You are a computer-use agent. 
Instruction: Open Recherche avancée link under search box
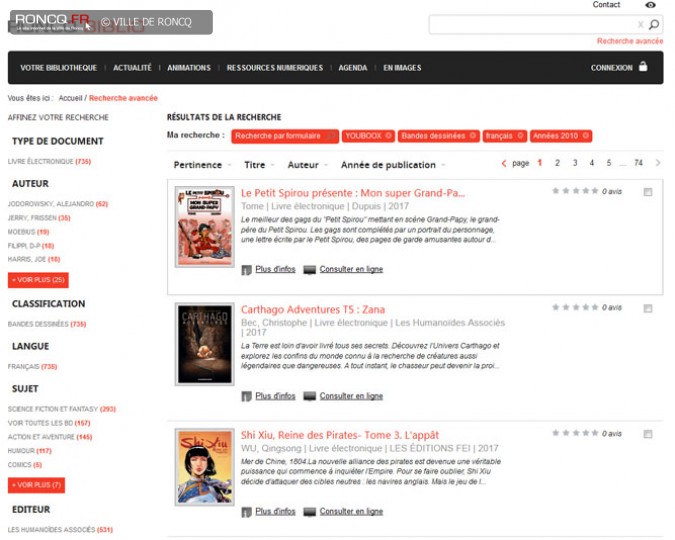630,41
